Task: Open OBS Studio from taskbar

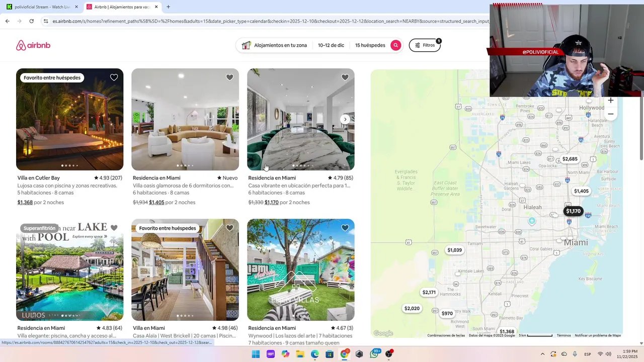Action: click(x=389, y=354)
